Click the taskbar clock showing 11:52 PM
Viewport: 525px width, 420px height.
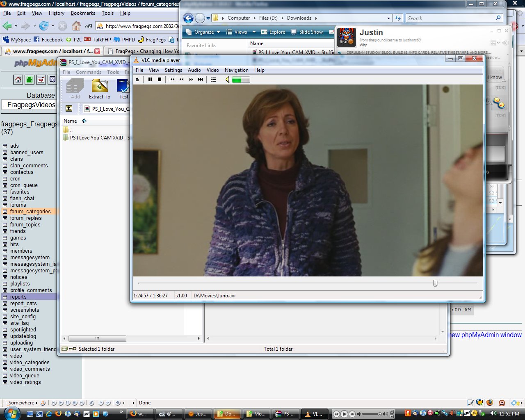tap(509, 414)
